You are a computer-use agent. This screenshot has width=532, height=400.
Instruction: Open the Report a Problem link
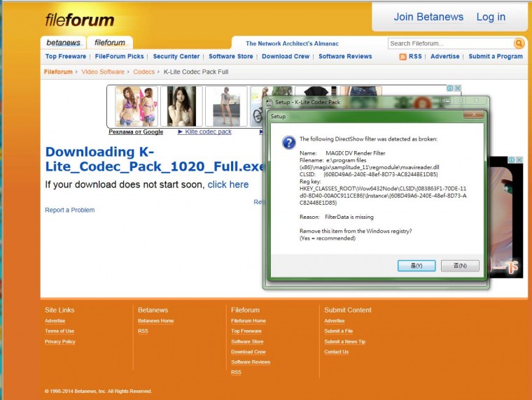click(70, 210)
